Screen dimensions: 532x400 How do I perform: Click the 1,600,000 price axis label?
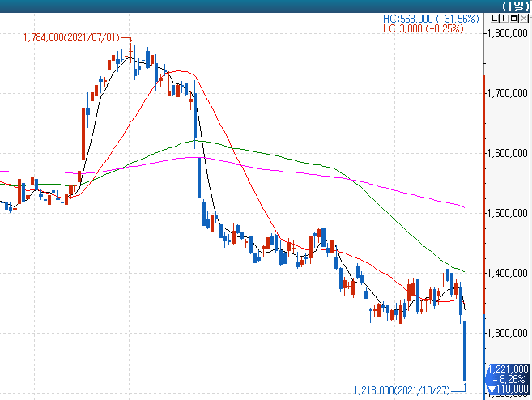(x=509, y=153)
